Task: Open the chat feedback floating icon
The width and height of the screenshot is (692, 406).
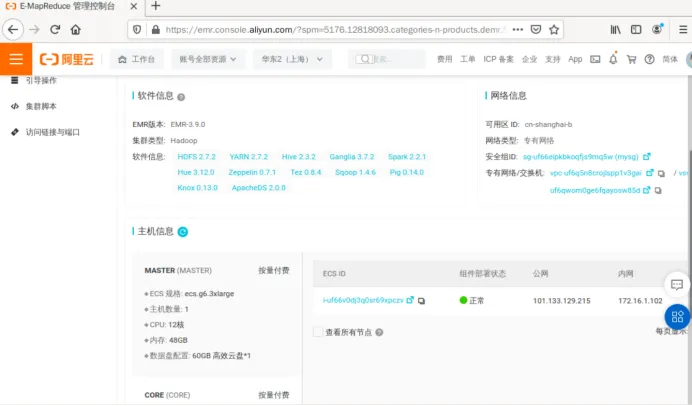Action: click(x=677, y=285)
